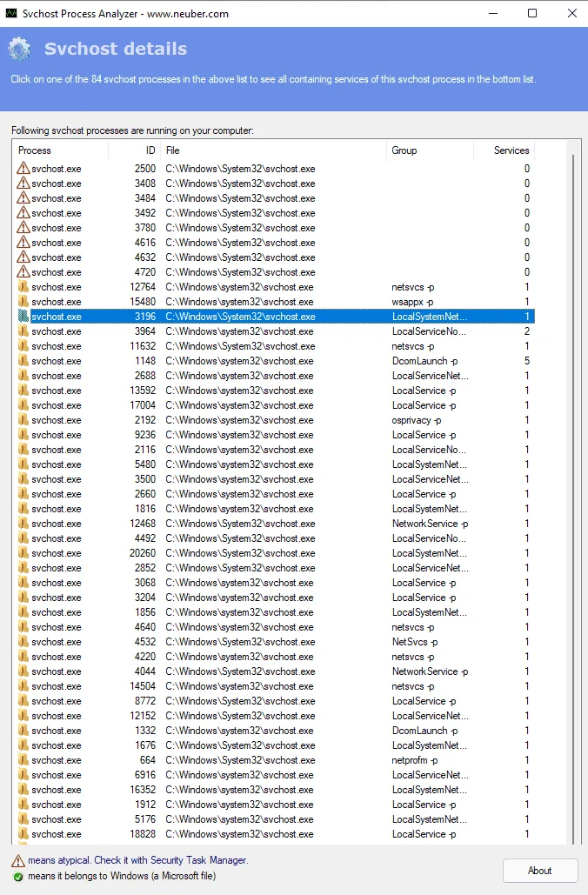The height and width of the screenshot is (895, 588).
Task: Click the gear icon beside Svchost details
Action: point(19,49)
